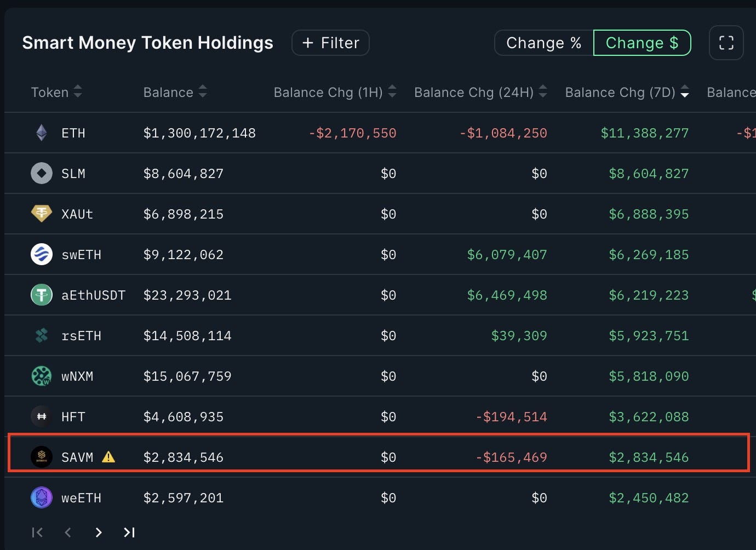756x550 pixels.
Task: Click XAUt balance $6,898,215
Action: click(184, 214)
